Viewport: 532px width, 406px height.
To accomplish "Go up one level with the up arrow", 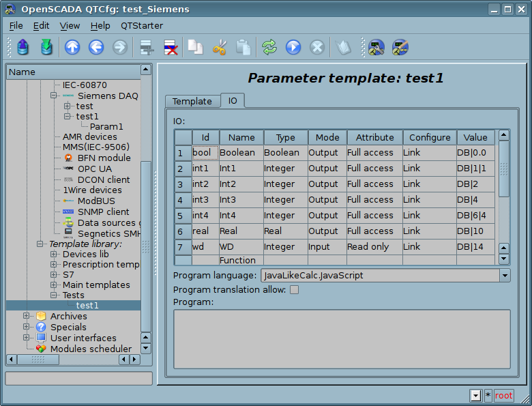I will coord(72,47).
